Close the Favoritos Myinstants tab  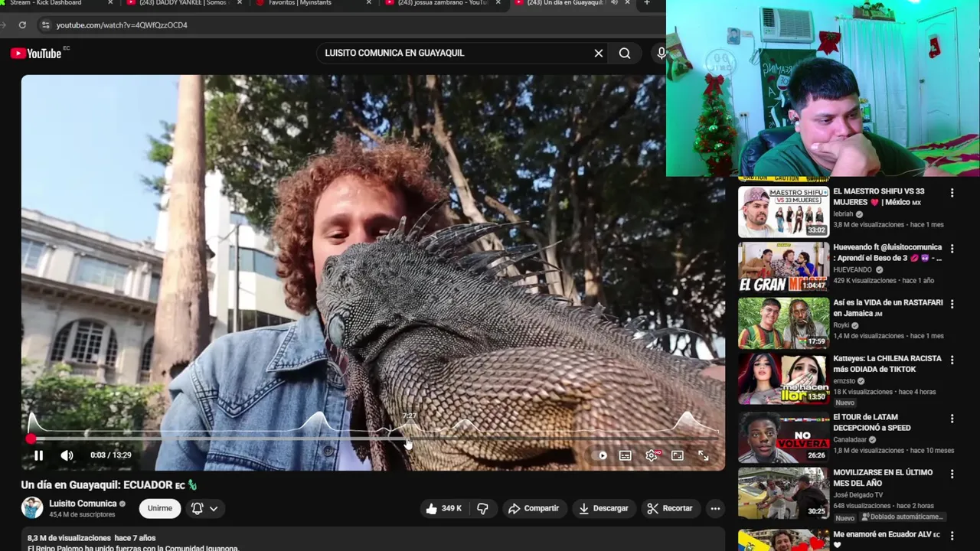(x=369, y=3)
